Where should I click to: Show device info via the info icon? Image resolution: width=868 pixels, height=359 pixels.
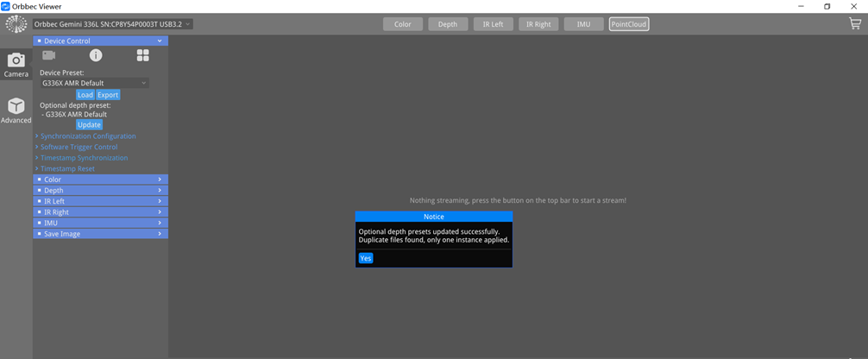tap(96, 55)
